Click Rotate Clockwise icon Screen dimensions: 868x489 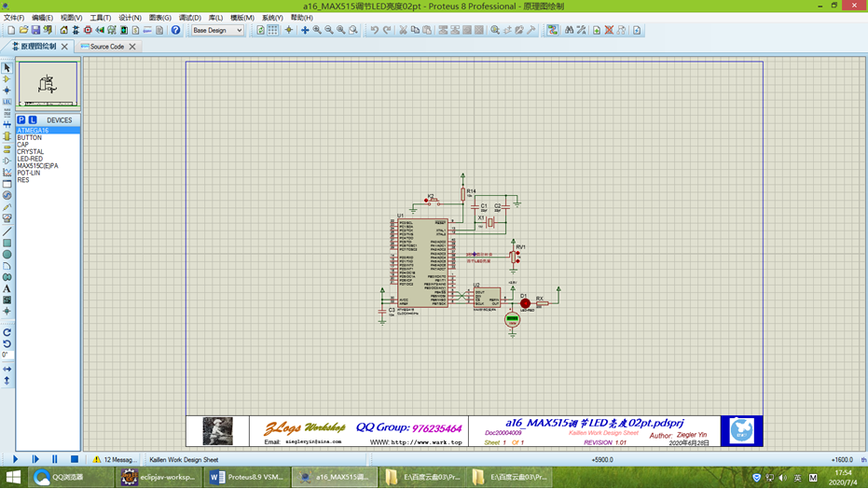[7, 332]
